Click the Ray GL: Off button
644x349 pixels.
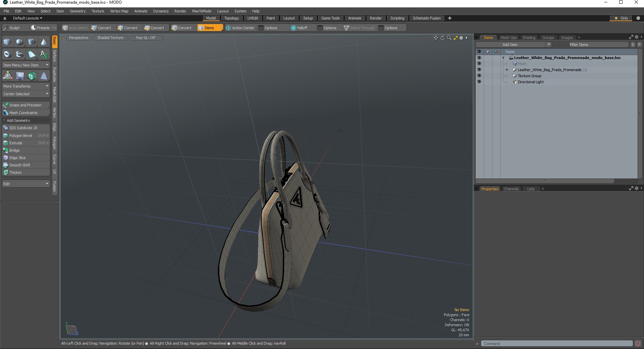pyautogui.click(x=146, y=38)
